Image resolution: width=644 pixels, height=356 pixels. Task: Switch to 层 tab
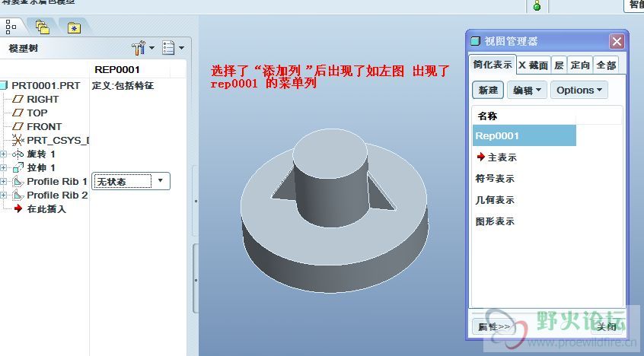coord(559,65)
